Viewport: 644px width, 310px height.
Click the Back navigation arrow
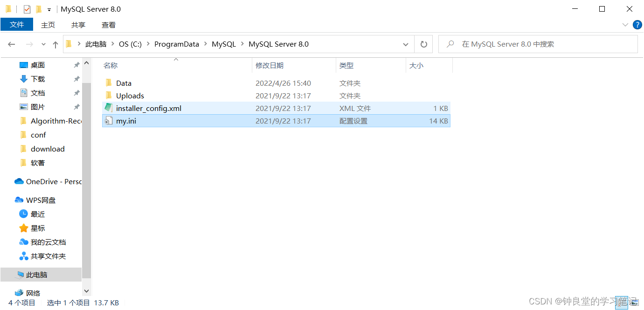tap(12, 44)
